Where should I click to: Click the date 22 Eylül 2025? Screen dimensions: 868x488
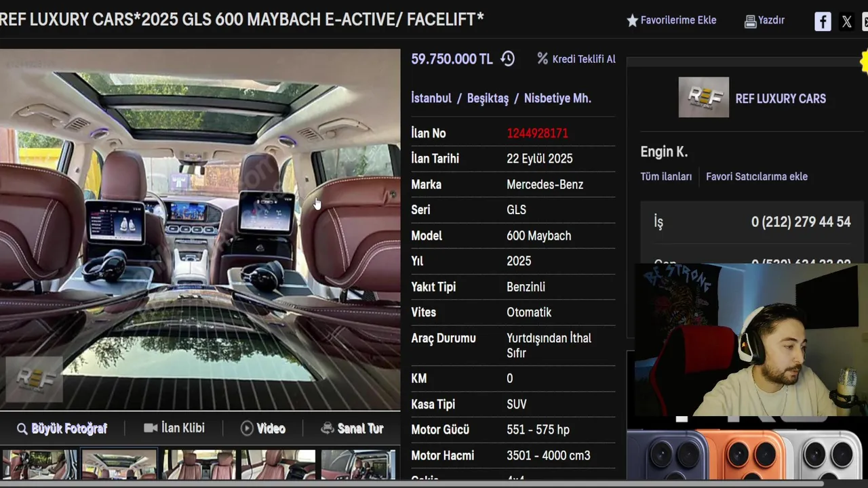539,159
